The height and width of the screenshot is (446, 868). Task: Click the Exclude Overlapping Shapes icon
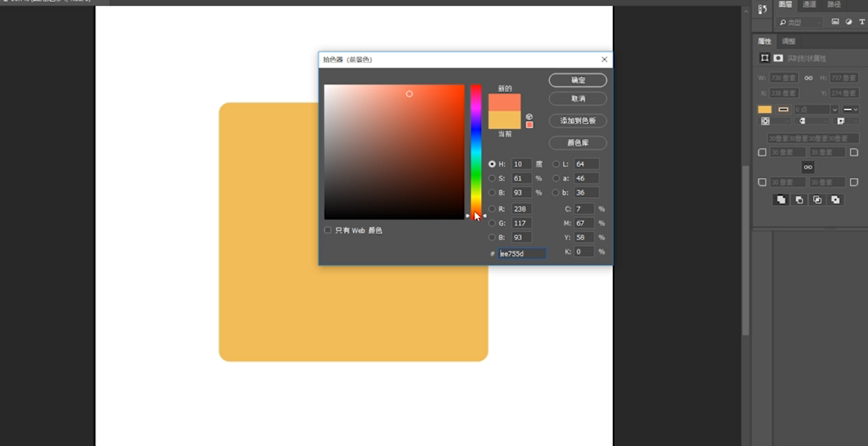(835, 200)
